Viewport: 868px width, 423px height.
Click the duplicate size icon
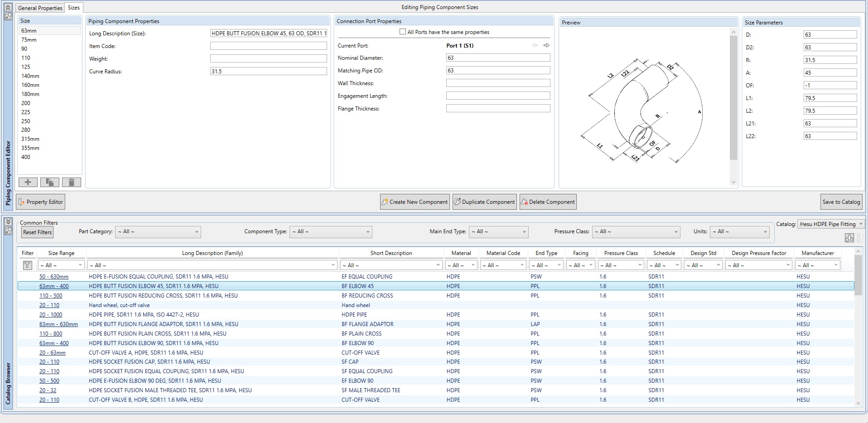coord(49,182)
